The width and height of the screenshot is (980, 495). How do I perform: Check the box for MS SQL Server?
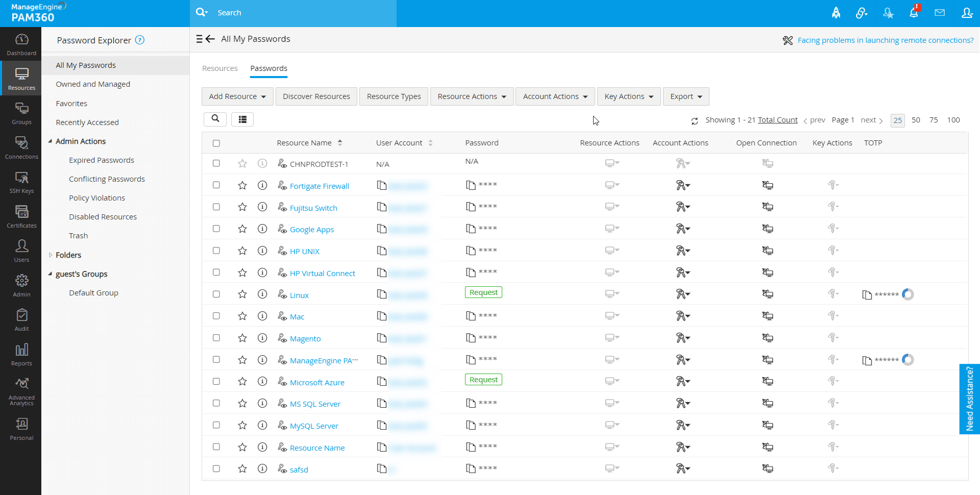click(x=216, y=403)
